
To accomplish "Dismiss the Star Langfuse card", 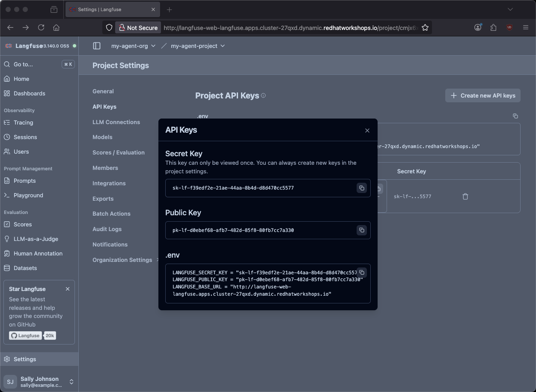I will 68,289.
